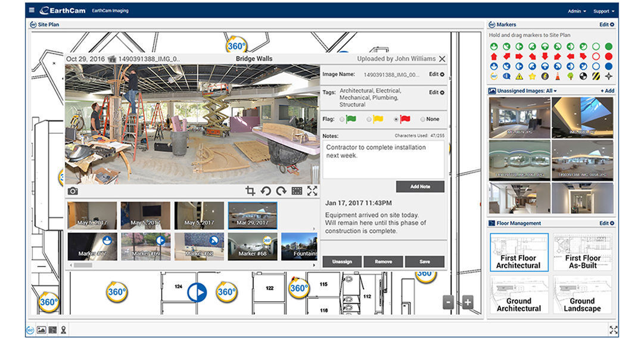
Task: Open the Fountains thumbnail
Action: point(299,246)
